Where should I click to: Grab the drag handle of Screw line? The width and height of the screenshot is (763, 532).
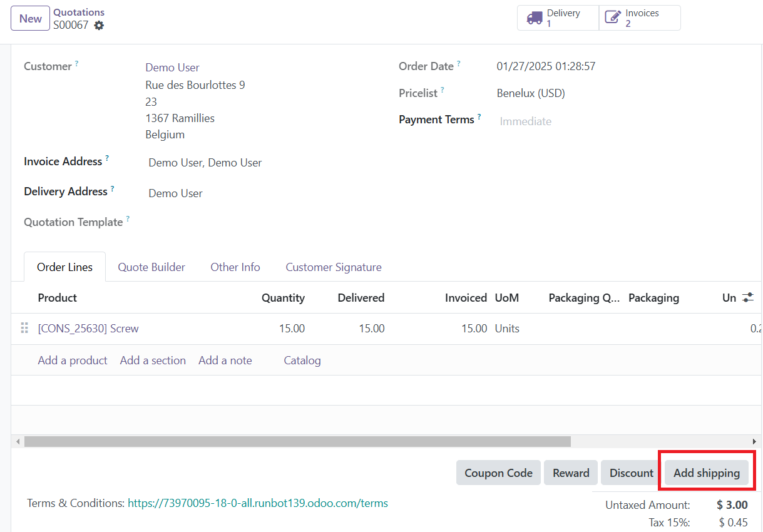24,329
